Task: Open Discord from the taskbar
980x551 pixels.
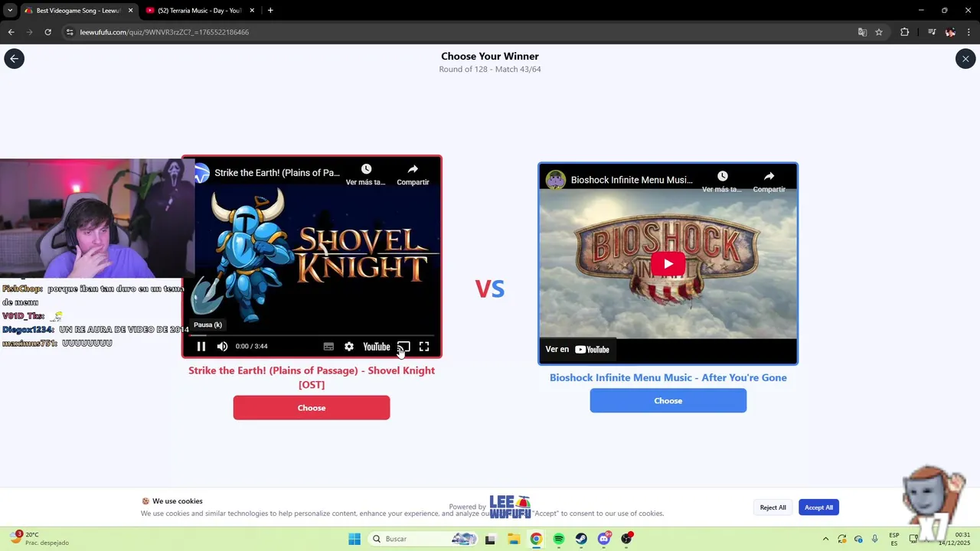Action: 604,539
